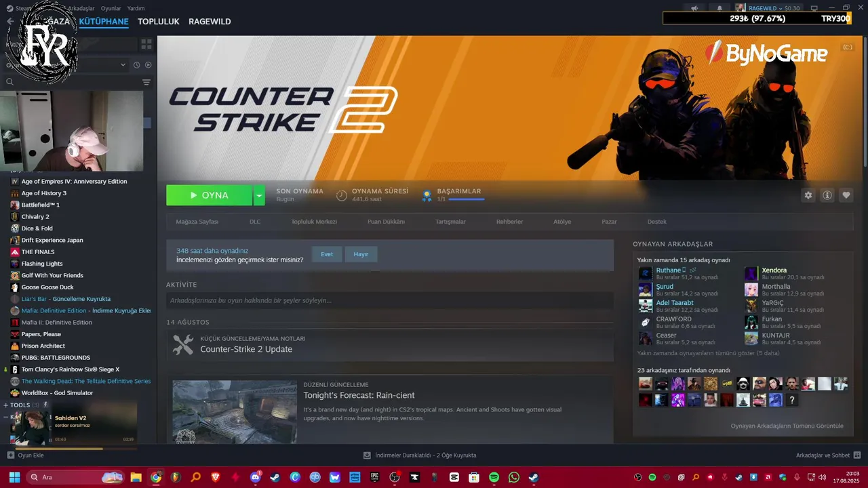Toggle Counter-Strike 2 favorite heart
Image resolution: width=868 pixels, height=488 pixels.
click(x=846, y=195)
